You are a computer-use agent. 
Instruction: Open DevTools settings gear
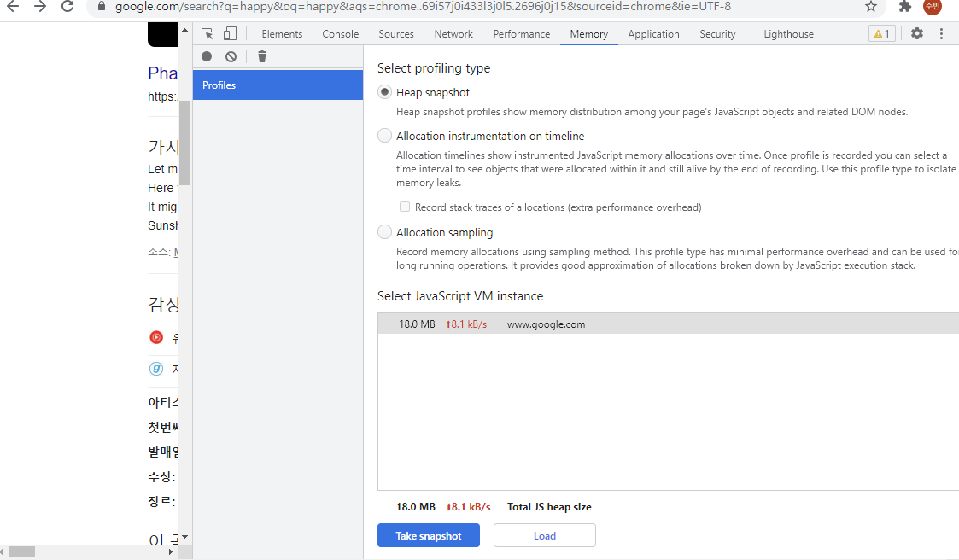point(917,33)
